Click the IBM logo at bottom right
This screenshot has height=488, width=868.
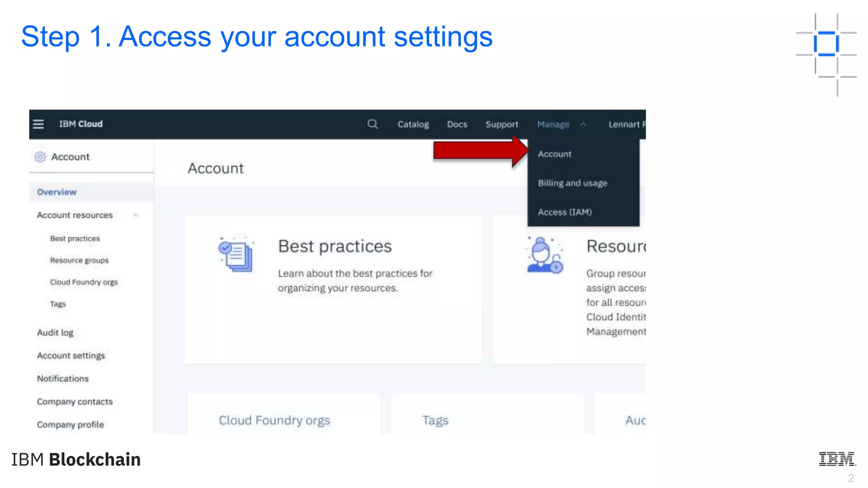837,459
